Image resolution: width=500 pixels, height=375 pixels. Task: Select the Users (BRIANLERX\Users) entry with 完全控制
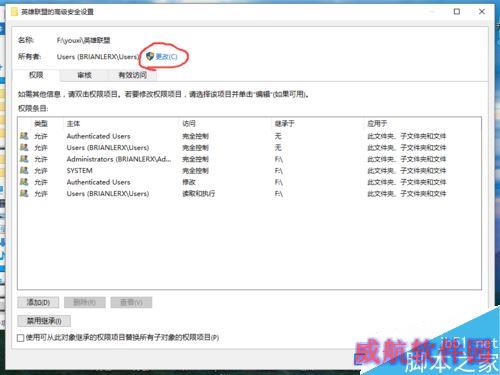[249, 148]
